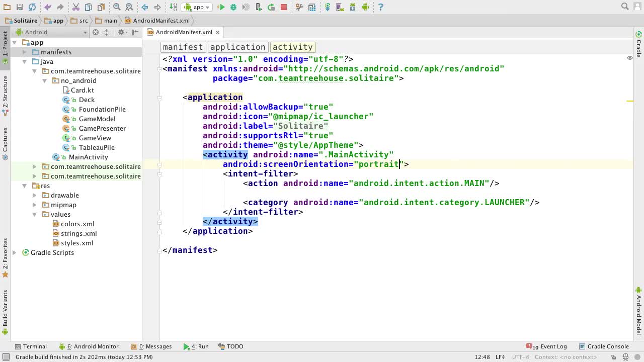Click the manifest breadcrumb in editor
The image size is (644, 362).
[183, 47]
